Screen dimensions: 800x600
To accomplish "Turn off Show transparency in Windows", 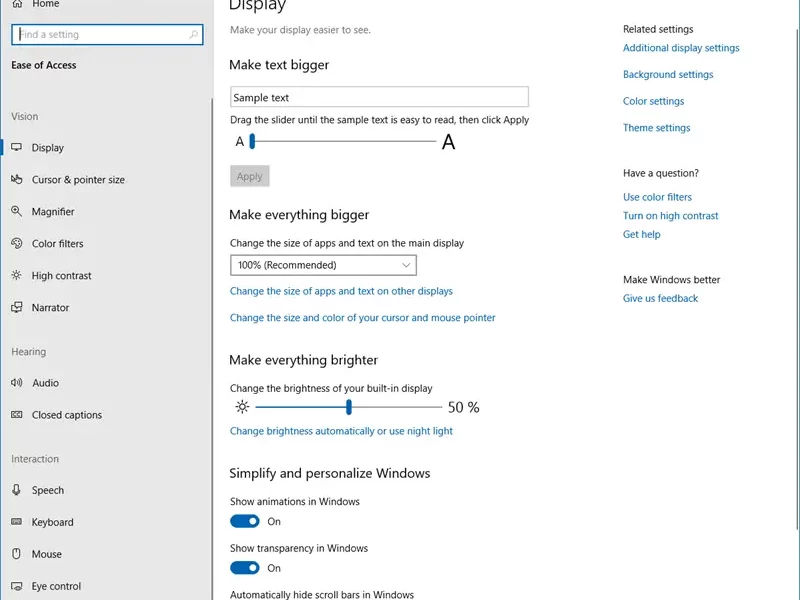I will click(x=245, y=568).
